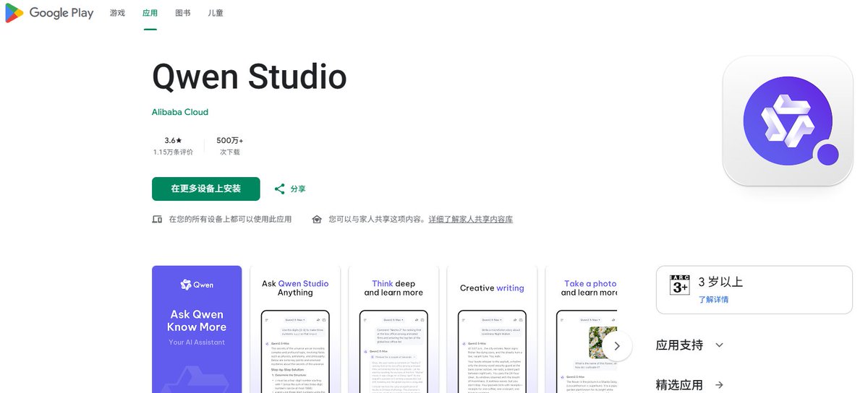This screenshot has height=393, width=868.
Task: Click the Google Play logo
Action: click(49, 13)
